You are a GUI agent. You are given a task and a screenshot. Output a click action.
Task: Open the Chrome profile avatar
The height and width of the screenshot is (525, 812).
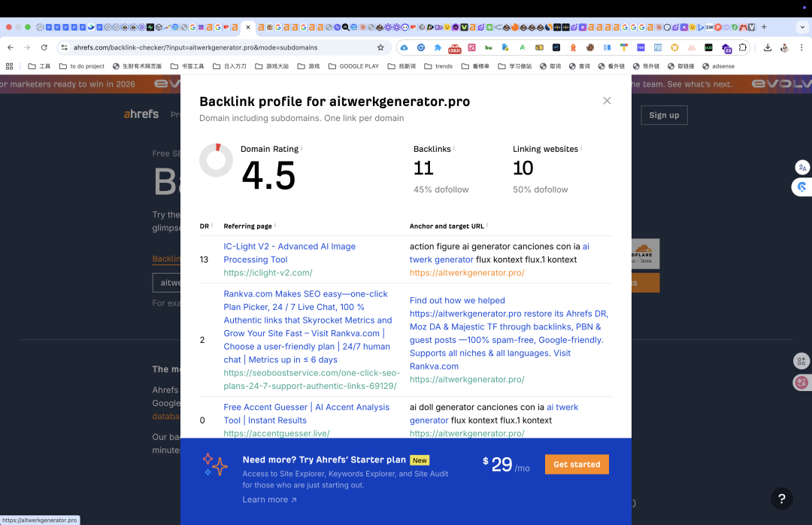coord(784,47)
